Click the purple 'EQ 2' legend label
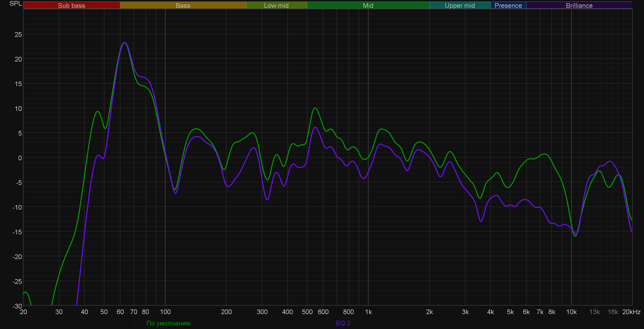644x329 pixels. tap(343, 323)
